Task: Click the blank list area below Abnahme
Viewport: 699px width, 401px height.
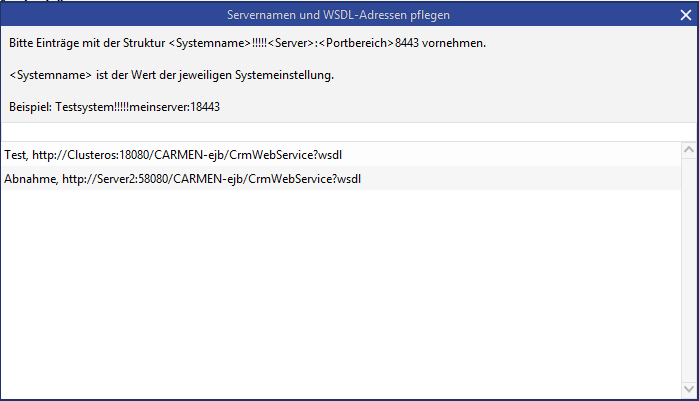Action: coord(340,290)
